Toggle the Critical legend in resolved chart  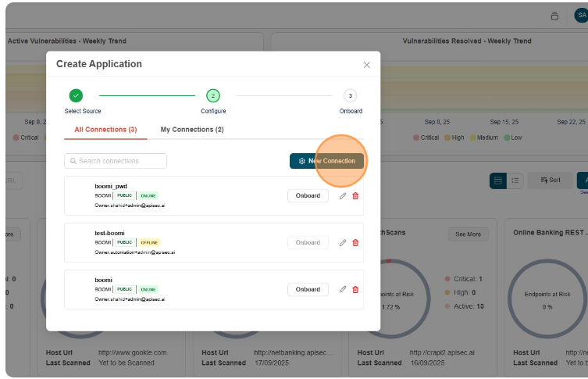pyautogui.click(x=429, y=138)
